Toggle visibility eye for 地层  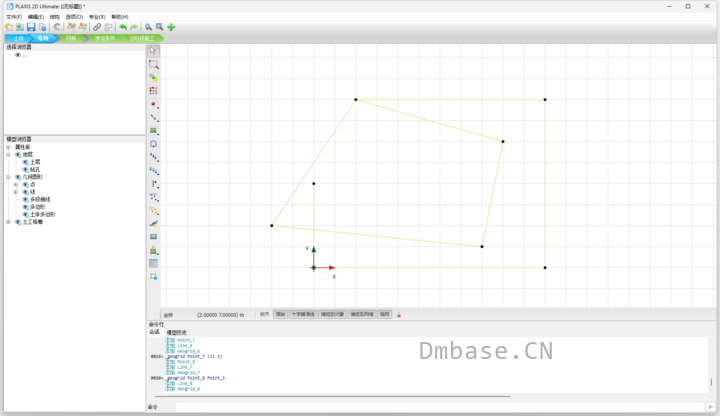point(18,155)
